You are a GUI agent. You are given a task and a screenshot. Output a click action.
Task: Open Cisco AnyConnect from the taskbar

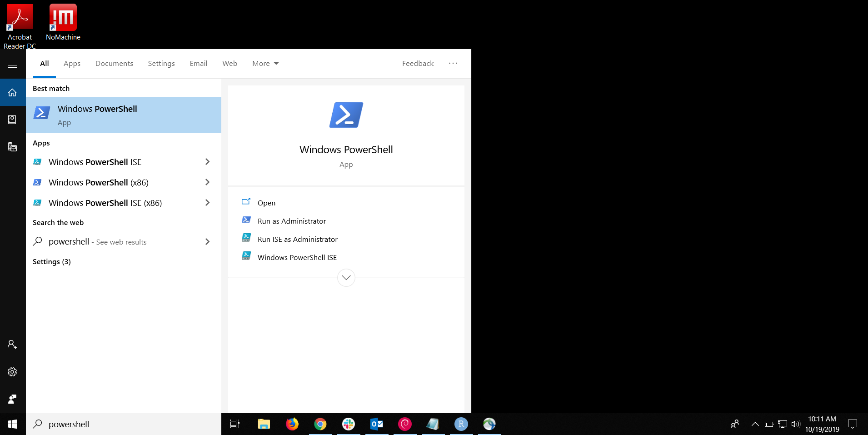pos(489,424)
